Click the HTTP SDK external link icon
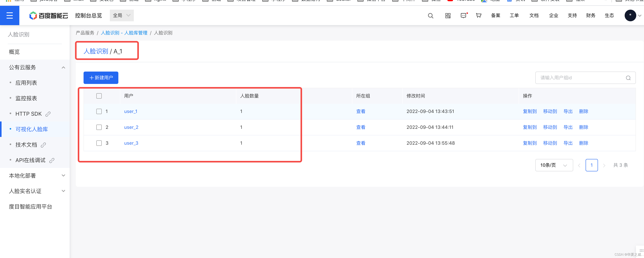Screen dimensions: 644x258 (x=48, y=114)
